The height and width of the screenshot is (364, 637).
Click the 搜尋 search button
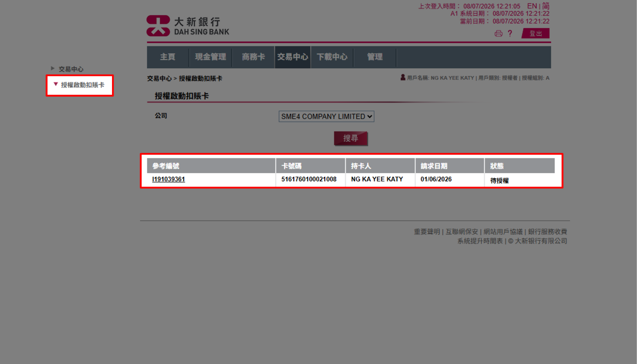coord(351,138)
